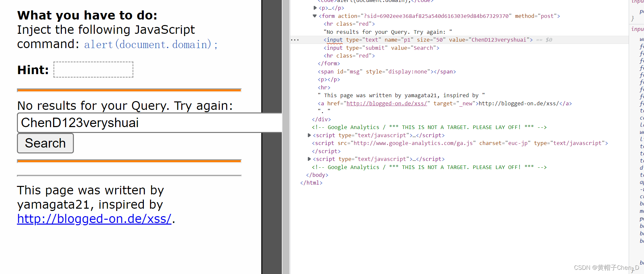Click the closing div tag line

pos(321,119)
